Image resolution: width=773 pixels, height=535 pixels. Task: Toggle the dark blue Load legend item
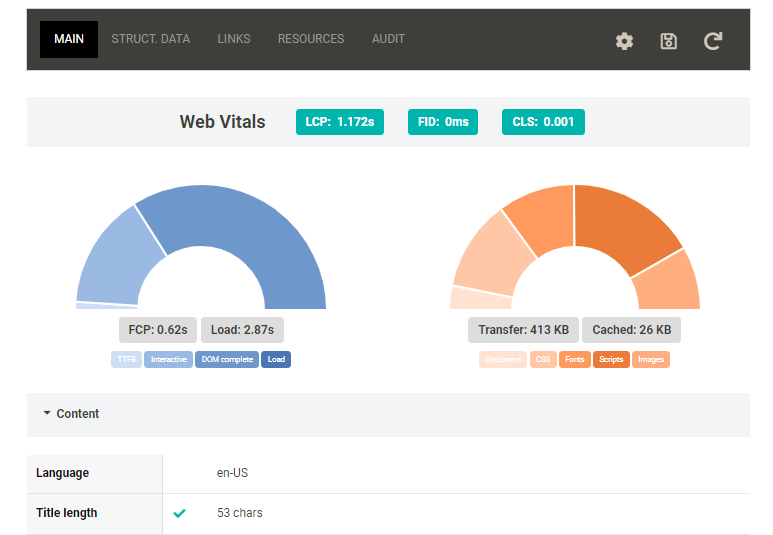point(276,359)
